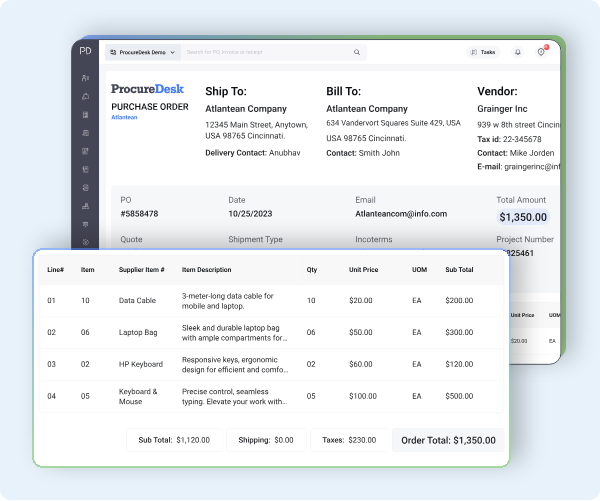Image resolution: width=600 pixels, height=501 pixels.
Task: Click line number 04 cell
Action: click(x=51, y=396)
